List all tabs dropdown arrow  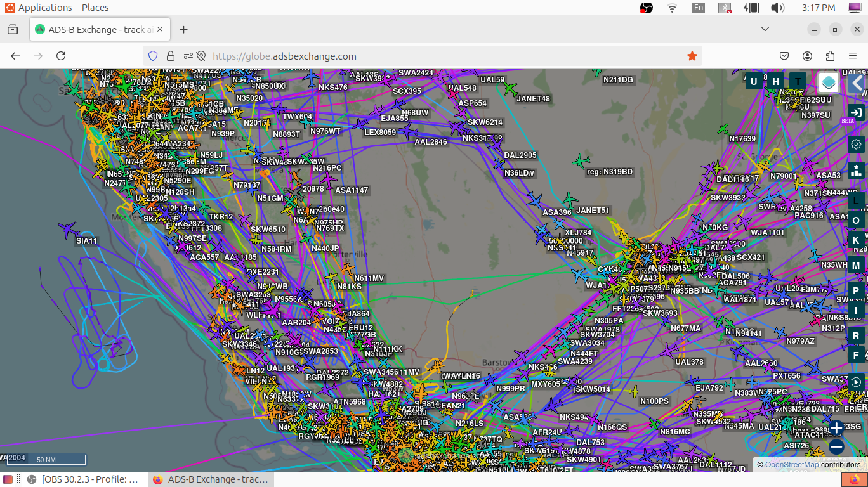[x=765, y=30]
